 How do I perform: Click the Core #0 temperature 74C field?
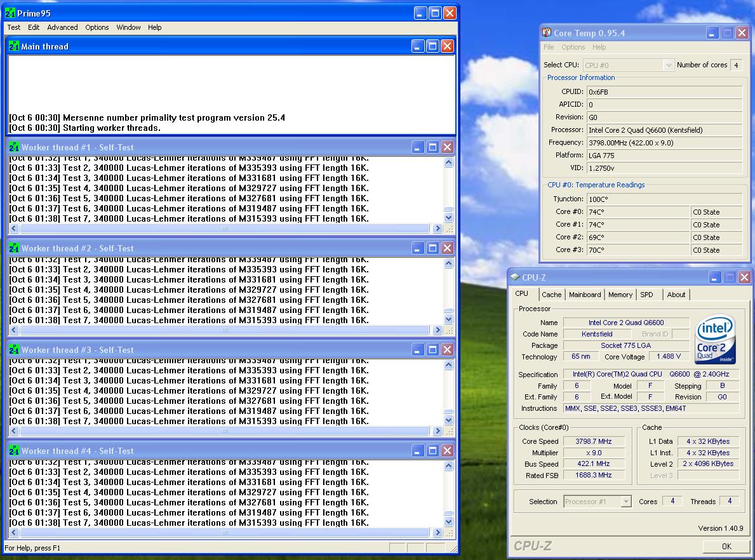click(638, 212)
